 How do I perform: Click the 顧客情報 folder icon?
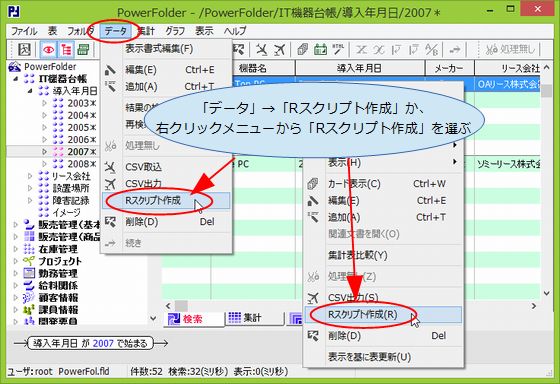coord(29,298)
